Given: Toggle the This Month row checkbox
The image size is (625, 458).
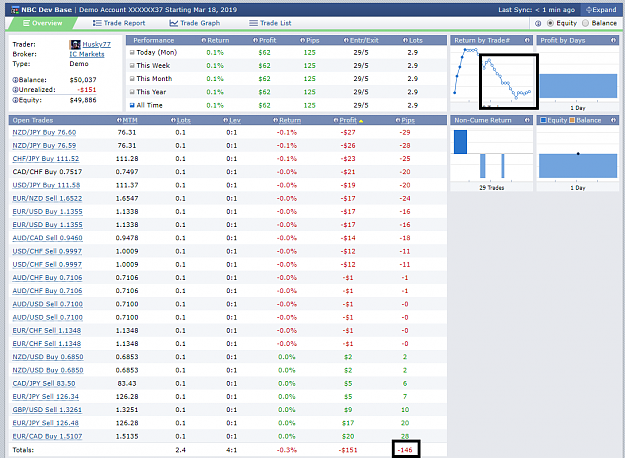Looking at the screenshot, I should [132, 79].
